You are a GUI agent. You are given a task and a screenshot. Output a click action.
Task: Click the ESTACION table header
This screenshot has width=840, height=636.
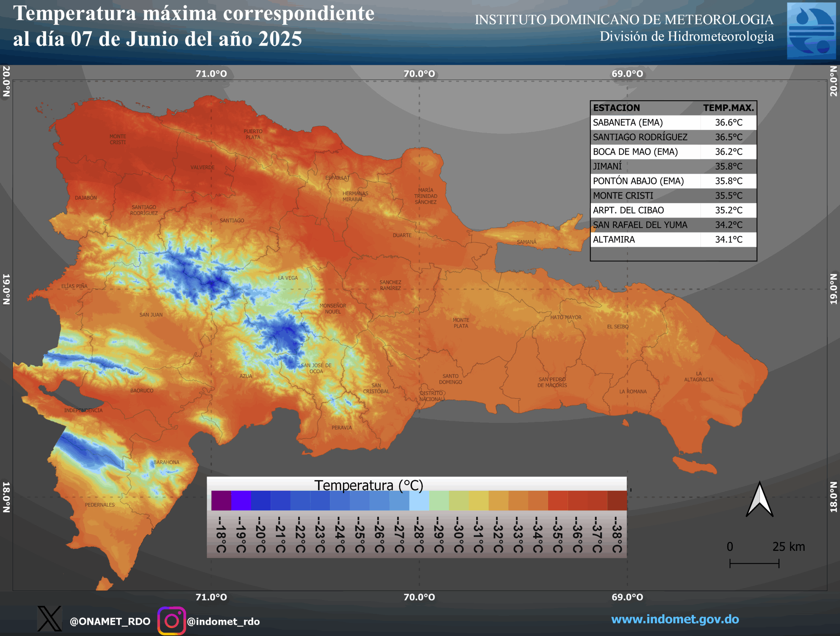(x=616, y=108)
